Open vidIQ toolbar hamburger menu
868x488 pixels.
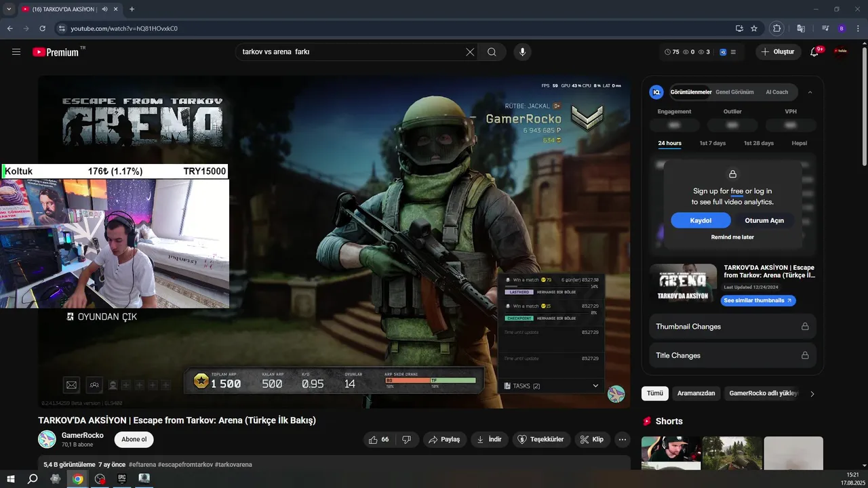pyautogui.click(x=733, y=52)
